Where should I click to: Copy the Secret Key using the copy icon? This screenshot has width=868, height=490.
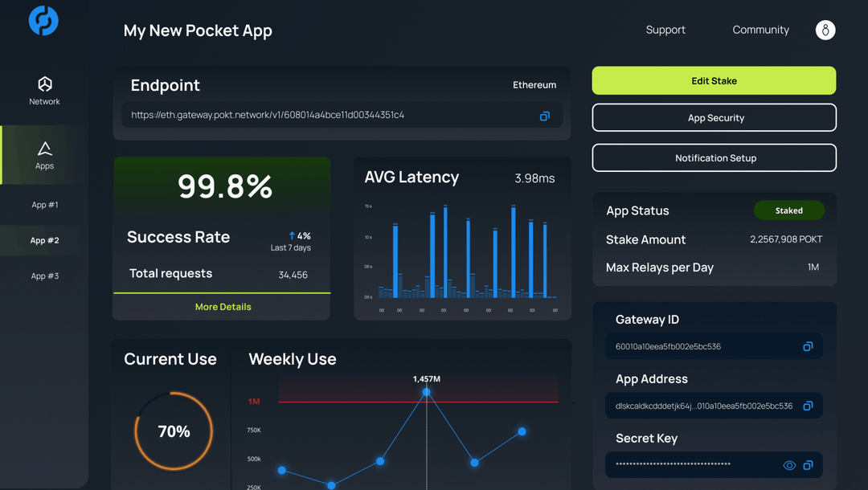(x=808, y=465)
